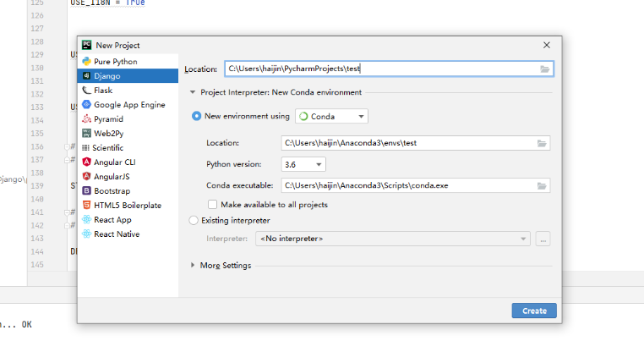644x363 pixels.
Task: Choose the React App icon
Action: point(86,219)
